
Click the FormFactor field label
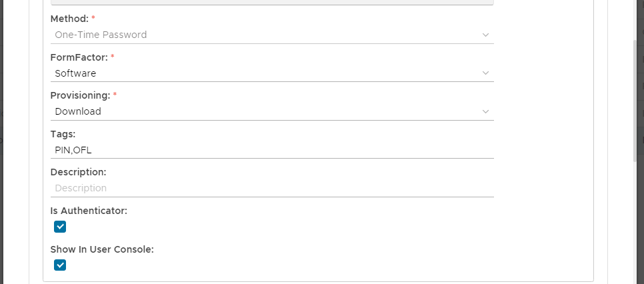79,57
